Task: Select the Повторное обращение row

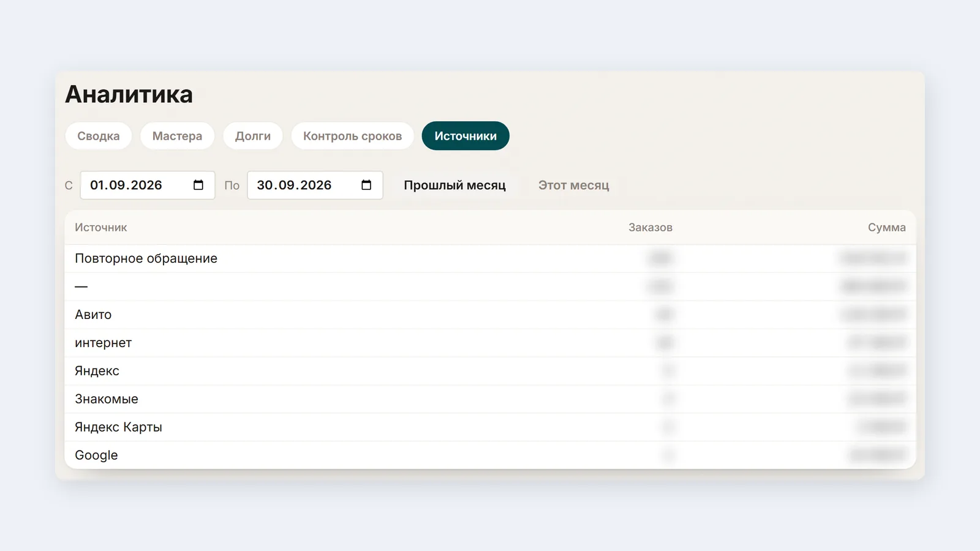Action: [x=490, y=258]
